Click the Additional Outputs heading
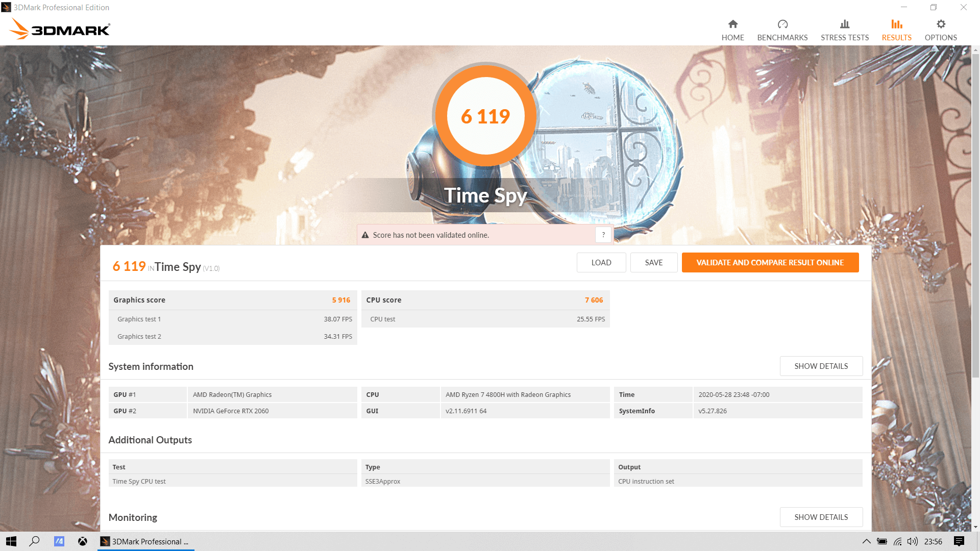 click(150, 440)
